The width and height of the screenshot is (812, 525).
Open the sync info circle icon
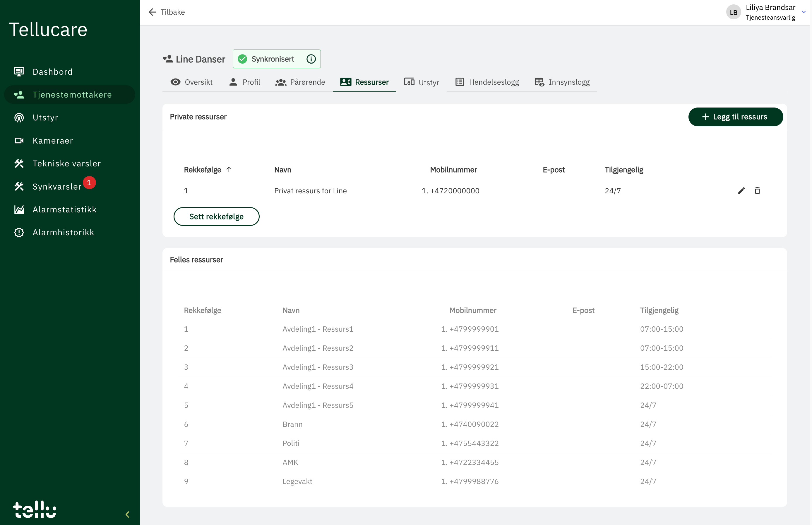pos(311,59)
